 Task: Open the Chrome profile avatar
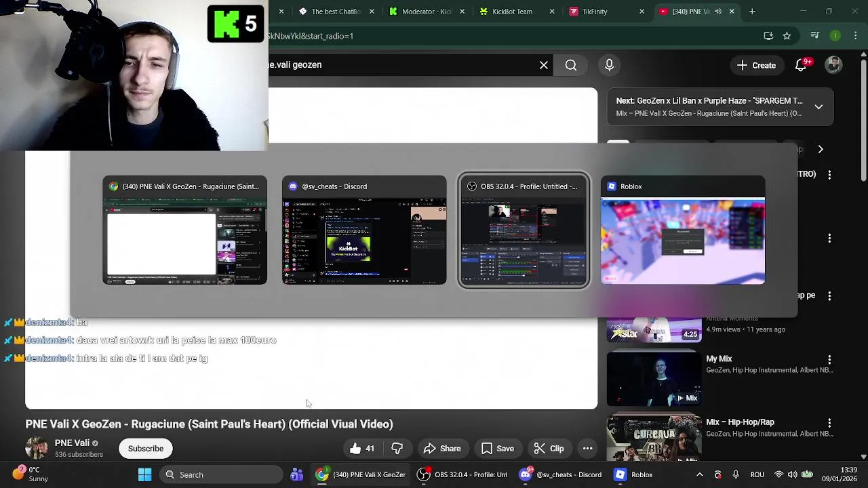[x=835, y=36]
